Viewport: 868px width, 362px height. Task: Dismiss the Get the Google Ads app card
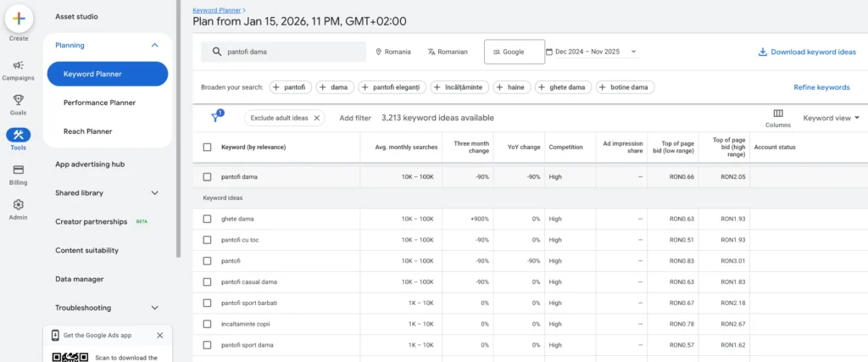(x=160, y=336)
